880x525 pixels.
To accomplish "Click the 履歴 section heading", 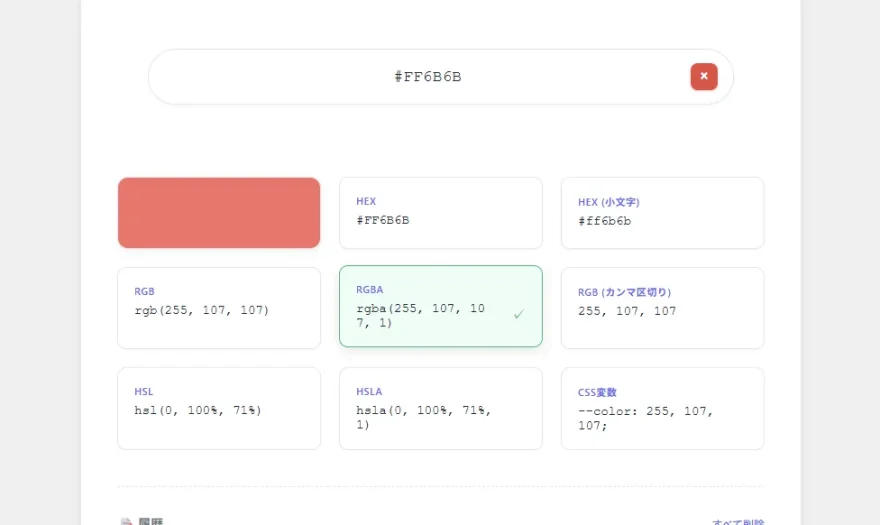I will (x=150, y=521).
